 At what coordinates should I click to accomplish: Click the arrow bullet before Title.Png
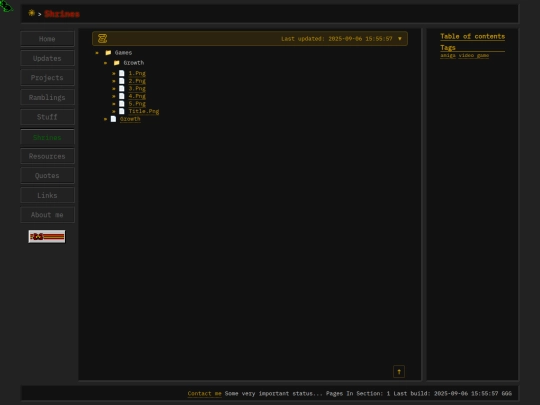pyautogui.click(x=114, y=111)
